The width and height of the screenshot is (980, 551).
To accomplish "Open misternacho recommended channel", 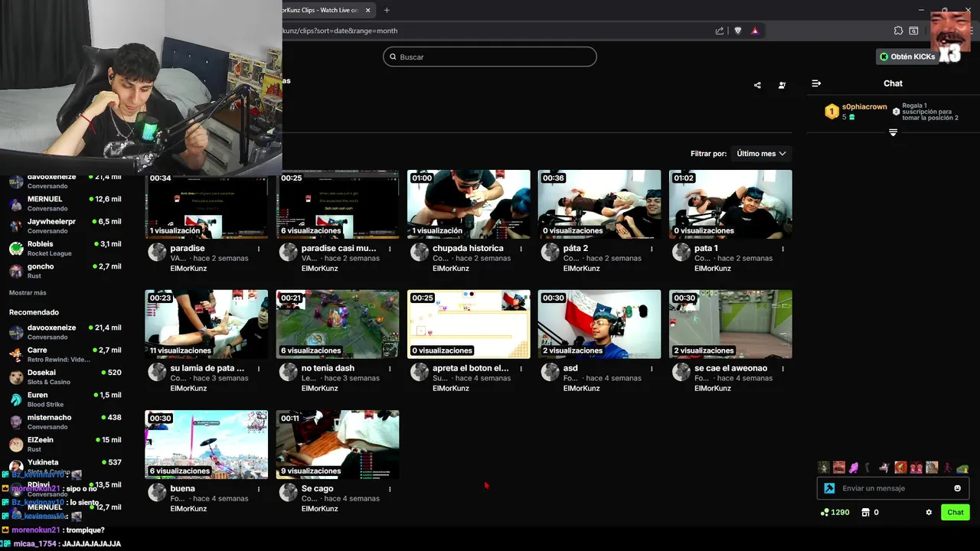I will point(65,422).
